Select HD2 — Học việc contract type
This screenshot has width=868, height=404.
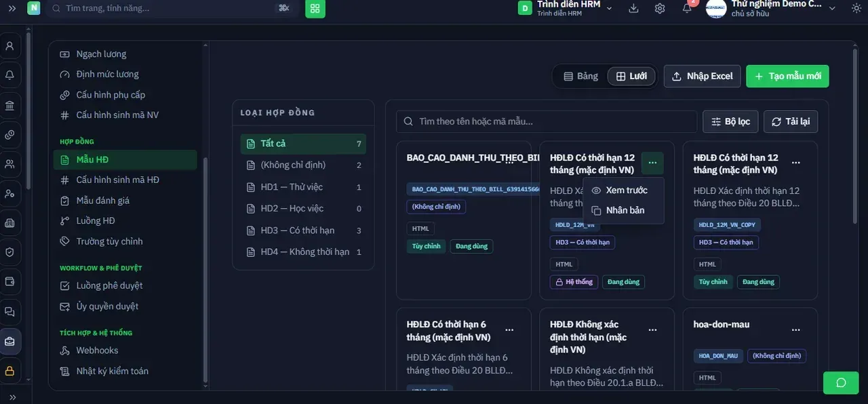[303, 208]
